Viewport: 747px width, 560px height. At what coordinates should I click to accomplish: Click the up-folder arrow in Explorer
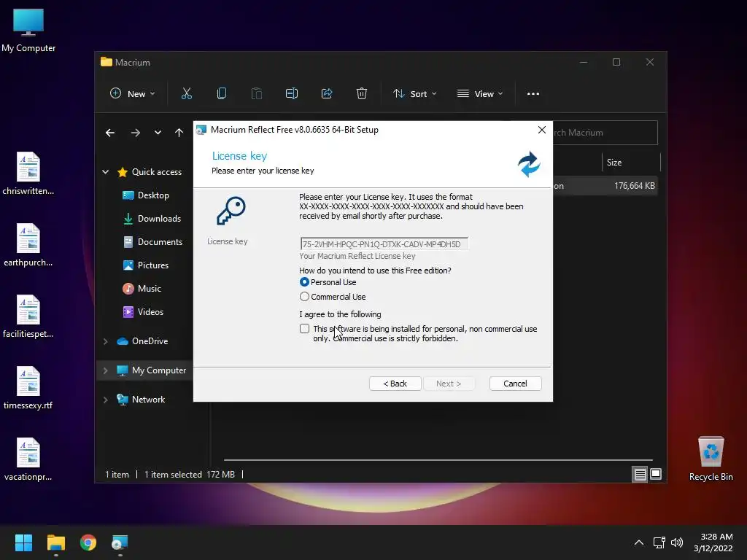179,133
